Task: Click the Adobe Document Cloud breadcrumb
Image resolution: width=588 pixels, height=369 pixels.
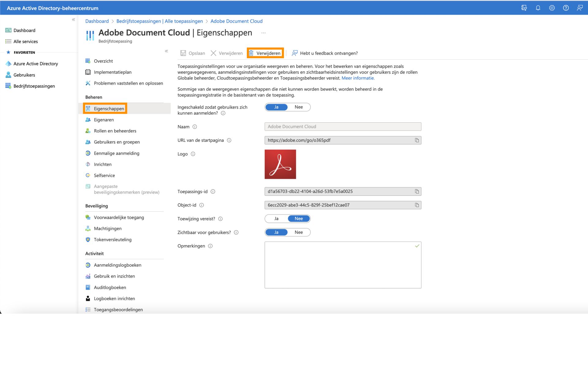Action: point(236,21)
